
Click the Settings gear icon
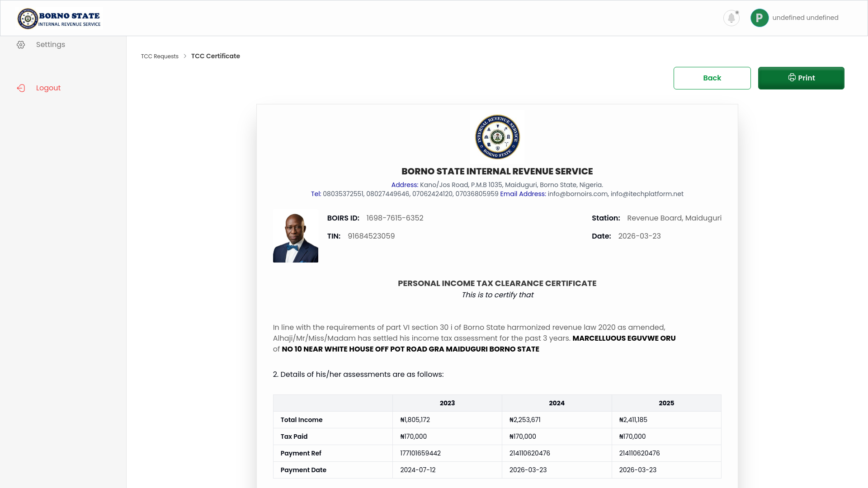tap(21, 45)
